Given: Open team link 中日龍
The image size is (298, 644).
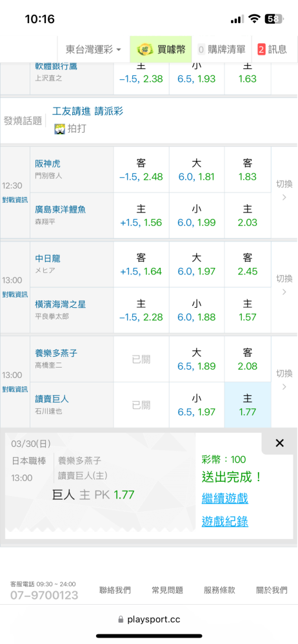Looking at the screenshot, I should (48, 258).
